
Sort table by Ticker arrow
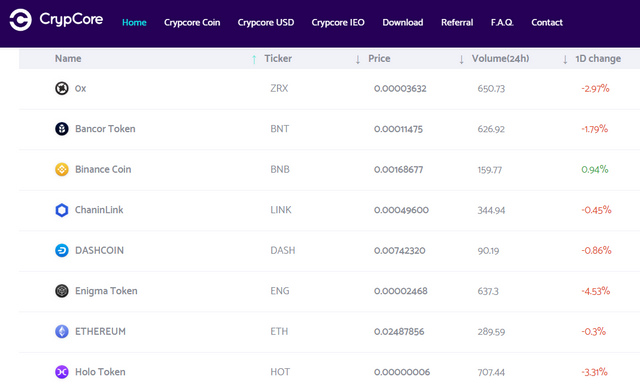(358, 60)
